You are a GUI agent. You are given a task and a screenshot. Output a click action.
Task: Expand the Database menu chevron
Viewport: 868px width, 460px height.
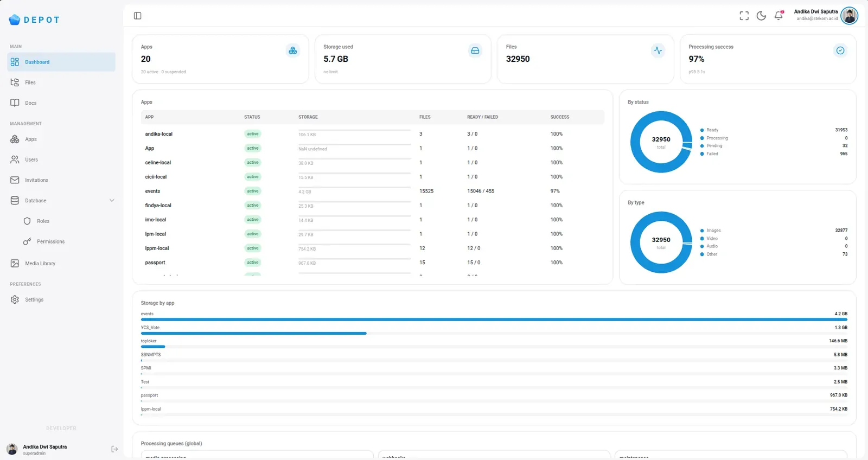click(112, 201)
